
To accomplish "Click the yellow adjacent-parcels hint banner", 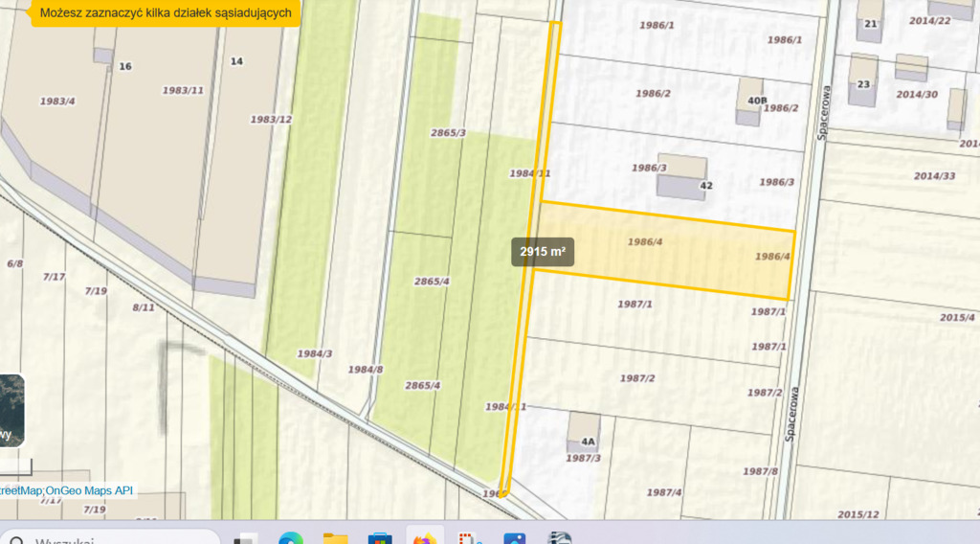I will tap(166, 12).
